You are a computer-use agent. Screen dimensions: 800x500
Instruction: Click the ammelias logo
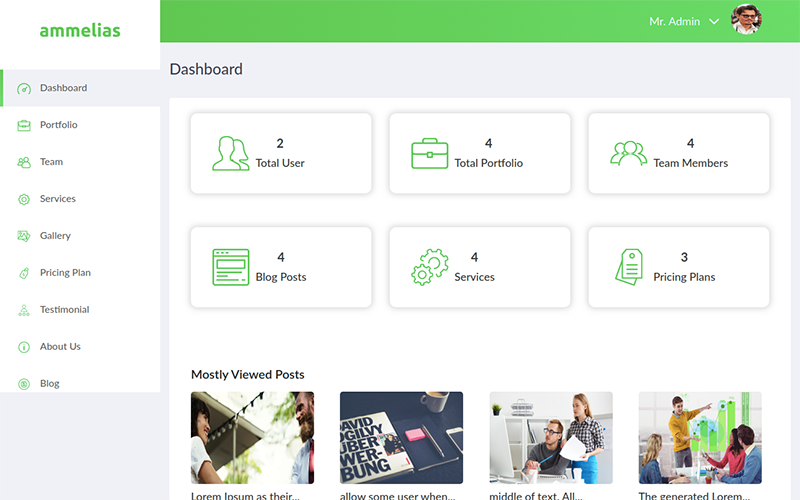pyautogui.click(x=80, y=31)
